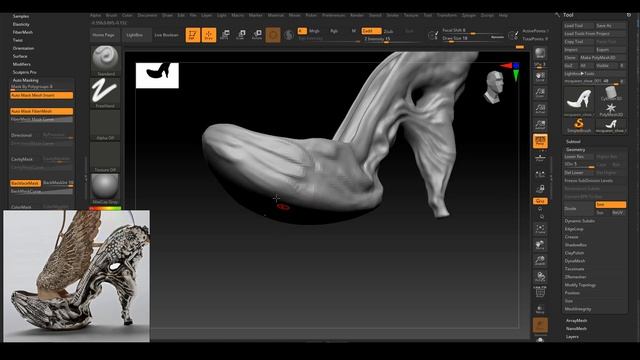
Task: Open the Zplugin menu
Action: coord(469,16)
